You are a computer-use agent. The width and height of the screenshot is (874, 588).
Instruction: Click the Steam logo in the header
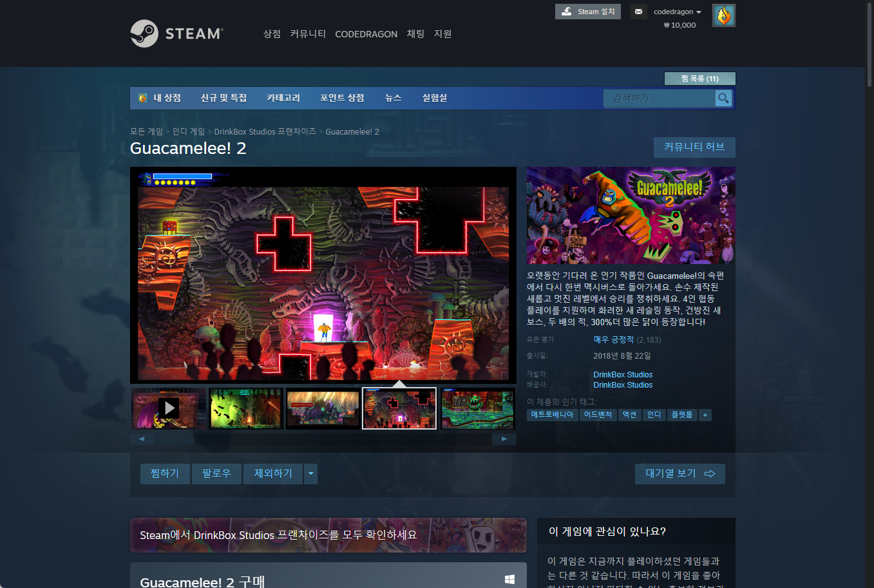pos(176,33)
